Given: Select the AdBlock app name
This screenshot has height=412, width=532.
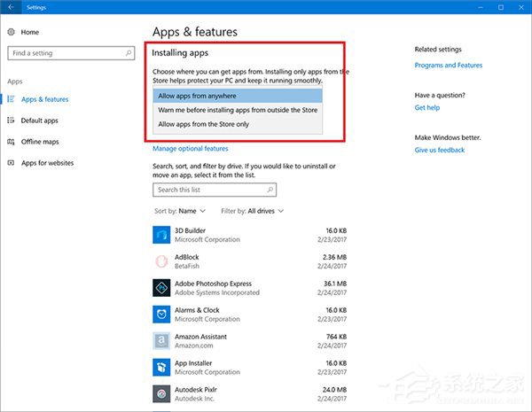Looking at the screenshot, I should click(x=186, y=257).
